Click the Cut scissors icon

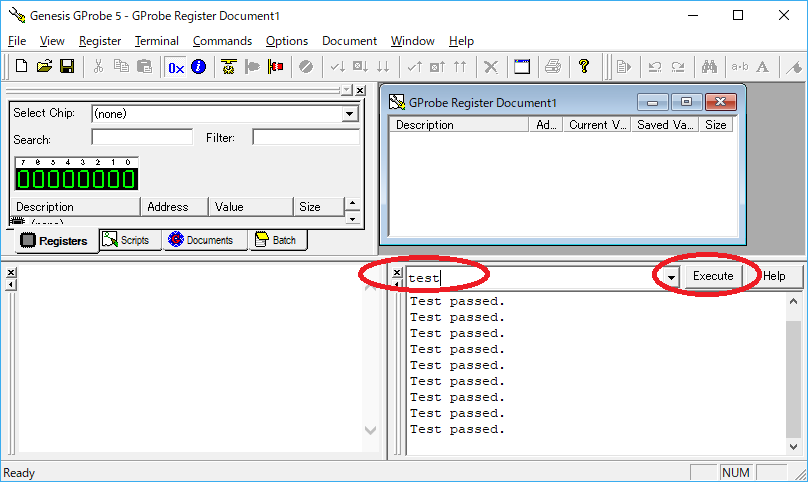click(x=98, y=67)
